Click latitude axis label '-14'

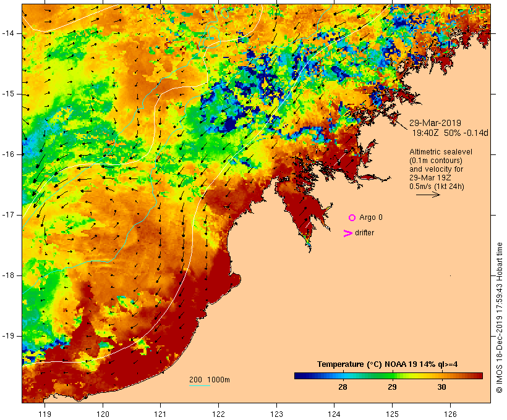(8, 33)
